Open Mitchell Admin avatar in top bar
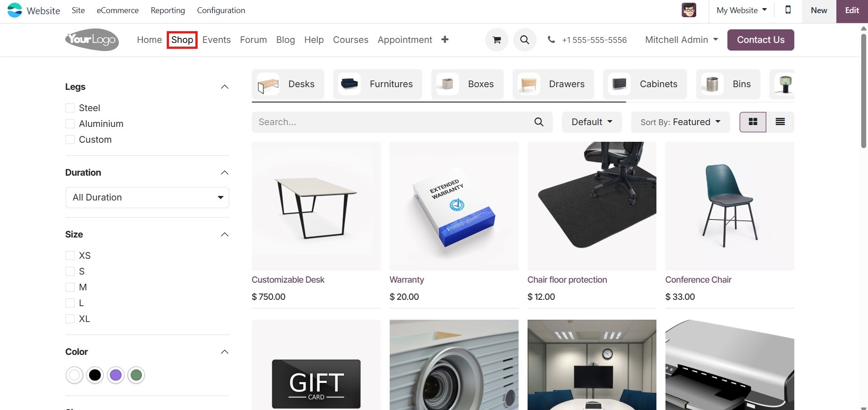Viewport: 868px width, 410px height. point(689,10)
